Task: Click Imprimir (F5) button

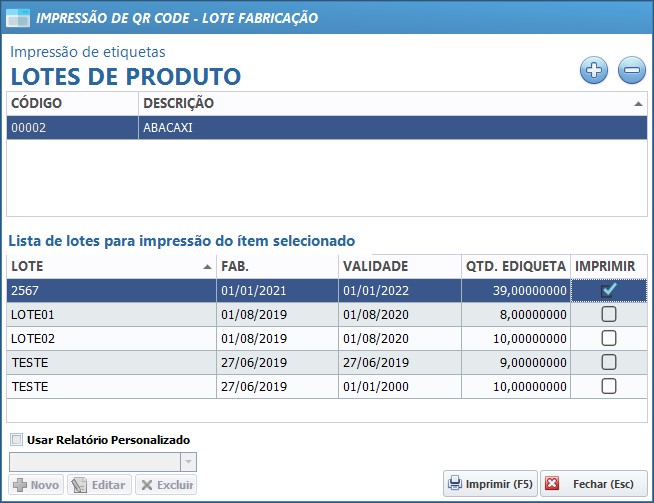Action: pos(490,484)
